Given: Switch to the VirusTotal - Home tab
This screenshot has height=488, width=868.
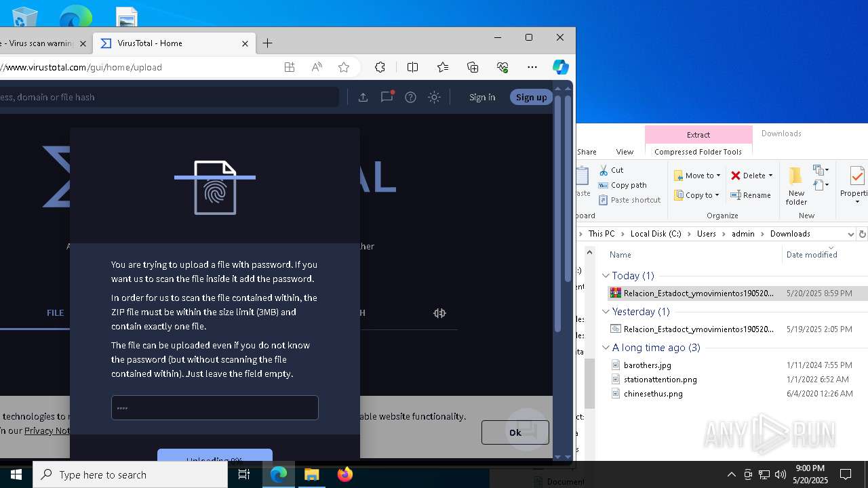Looking at the screenshot, I should pos(175,43).
